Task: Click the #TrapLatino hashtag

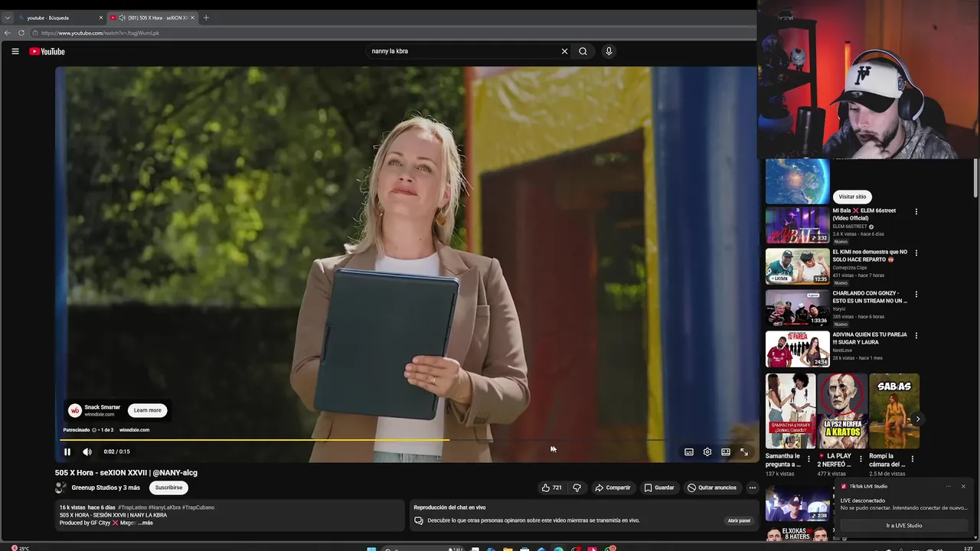Action: [132, 507]
